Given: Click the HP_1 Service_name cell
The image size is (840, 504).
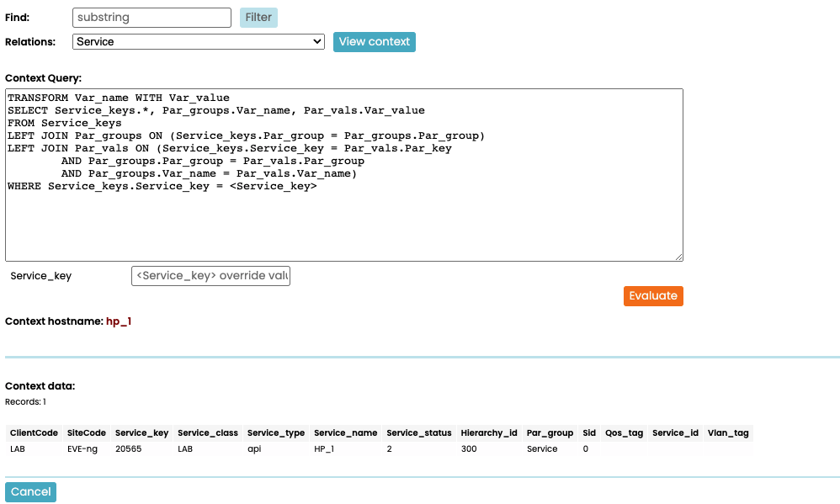Looking at the screenshot, I should (x=324, y=449).
